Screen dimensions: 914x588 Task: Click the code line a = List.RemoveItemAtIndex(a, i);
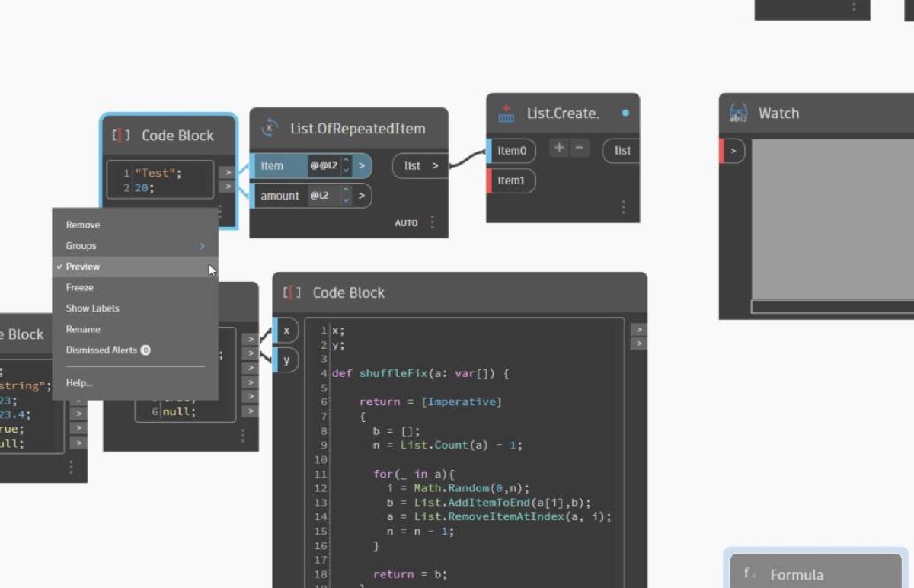[500, 517]
